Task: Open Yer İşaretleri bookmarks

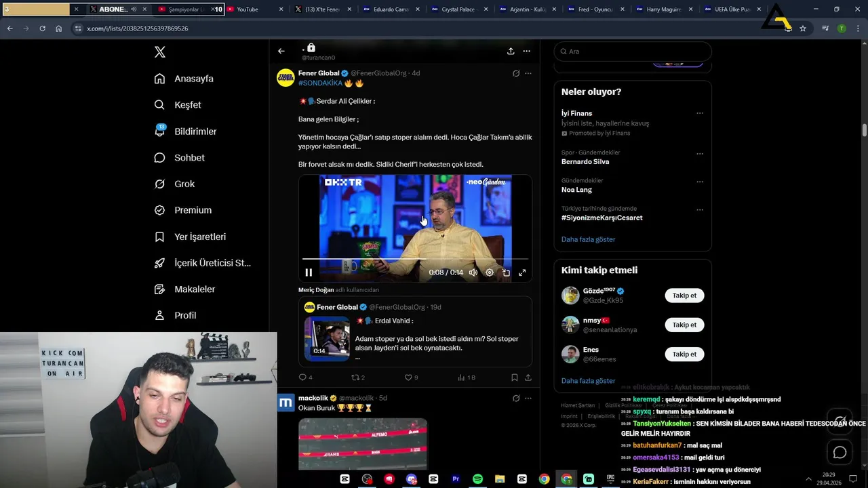Action: [190, 237]
